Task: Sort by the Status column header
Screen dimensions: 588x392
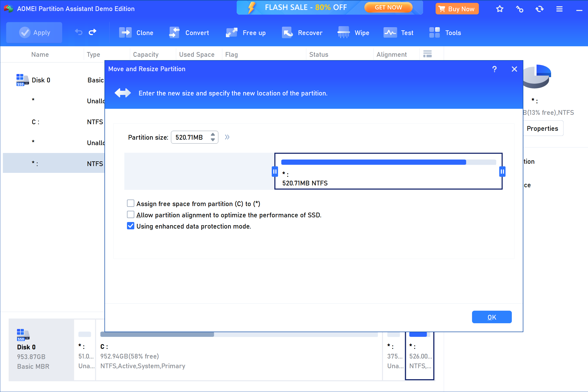Action: click(x=319, y=54)
